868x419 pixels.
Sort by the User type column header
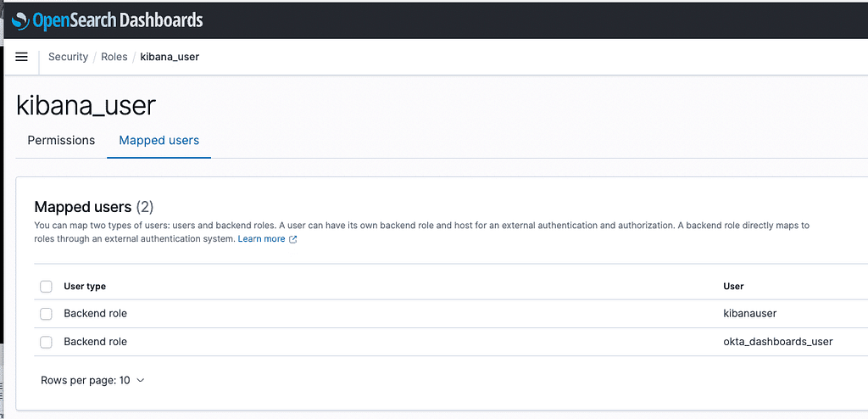coord(85,287)
